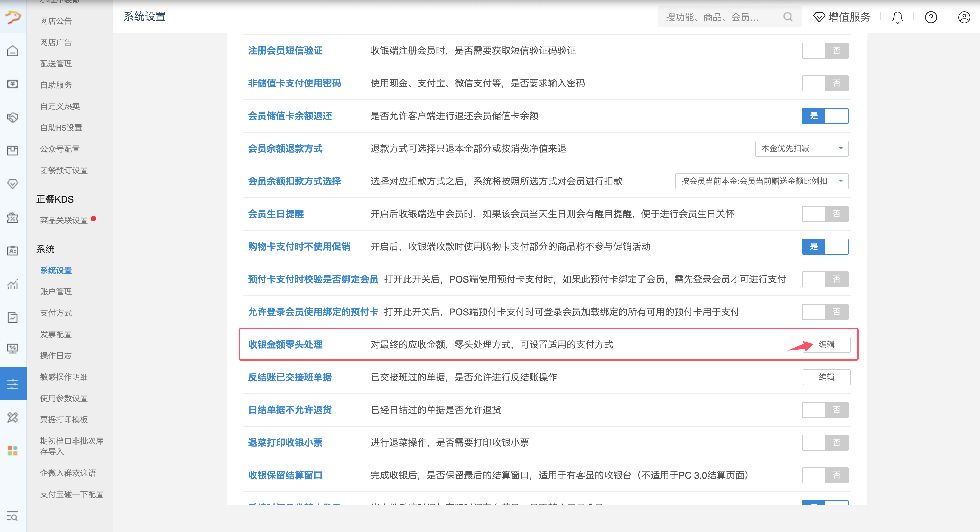Click the monitor display icon in left rail

click(13, 349)
